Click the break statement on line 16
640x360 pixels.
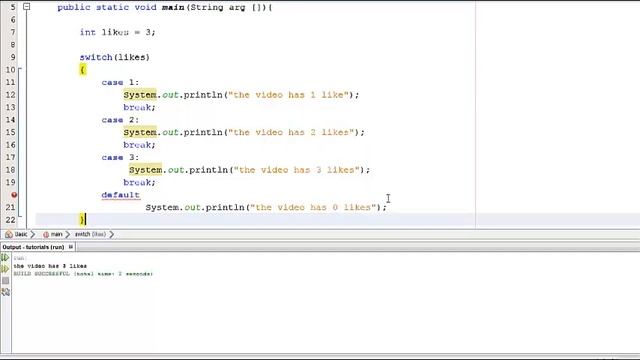point(140,145)
